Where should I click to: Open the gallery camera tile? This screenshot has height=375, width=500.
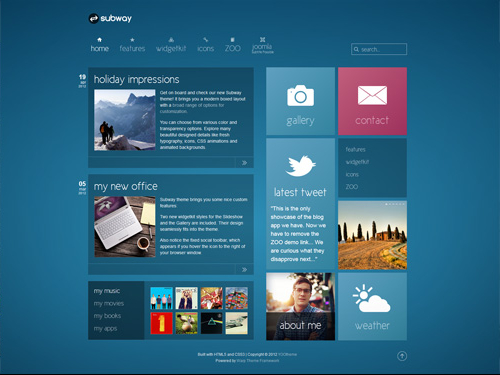coord(300,101)
